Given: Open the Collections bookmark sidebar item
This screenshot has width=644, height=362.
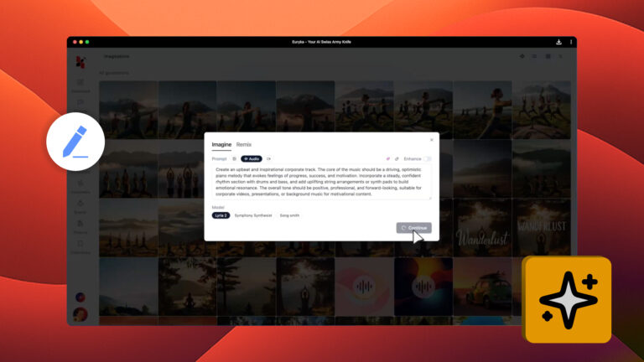Looking at the screenshot, I should pos(80,246).
